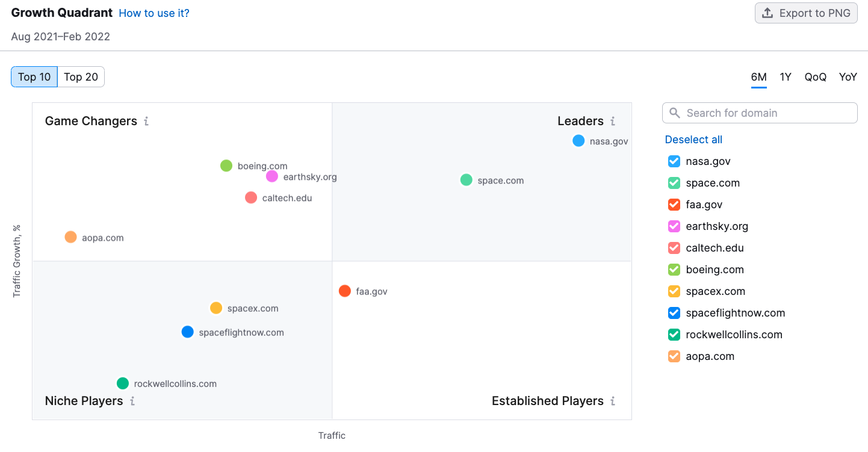Switch to the 1Y time range
The width and height of the screenshot is (868, 452).
[786, 77]
